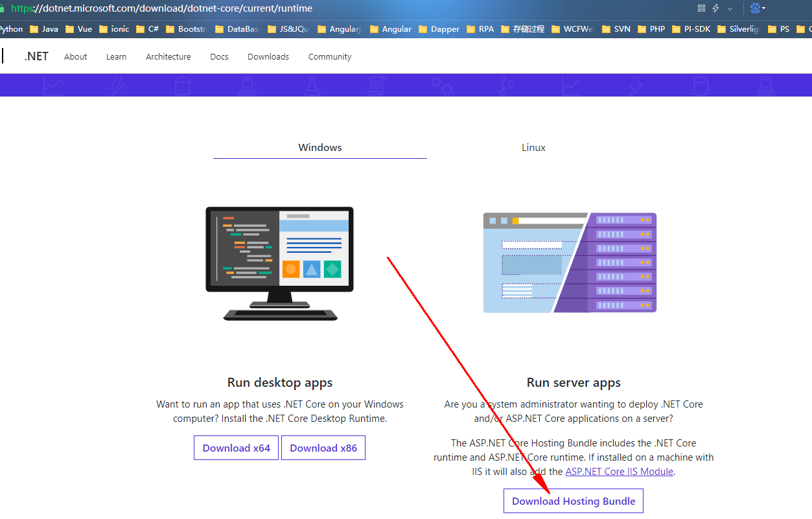Viewport: 812px width, 519px height.
Task: Open the PHP bookmark folder
Action: pyautogui.click(x=651, y=29)
